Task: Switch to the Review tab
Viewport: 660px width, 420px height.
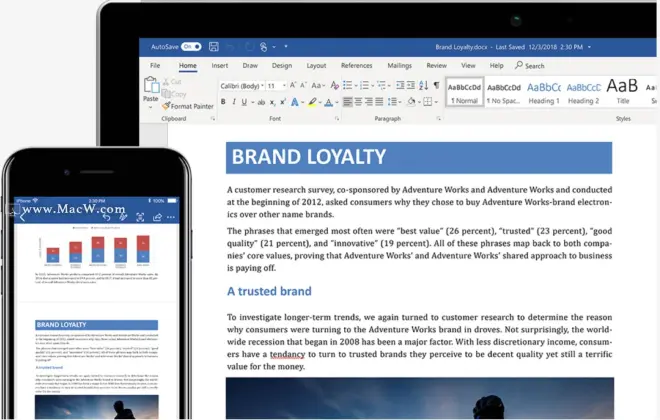Action: pyautogui.click(x=436, y=66)
